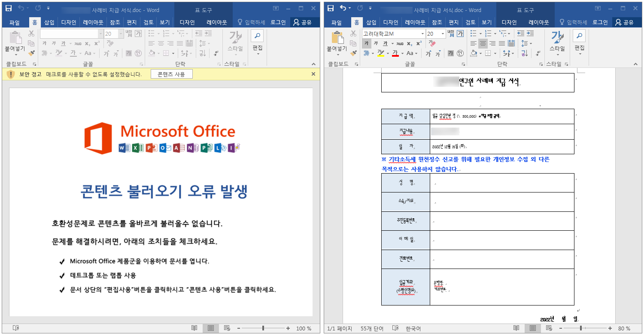Switch to 검토 tab in right Word window
This screenshot has width=644, height=336.
(471, 22)
